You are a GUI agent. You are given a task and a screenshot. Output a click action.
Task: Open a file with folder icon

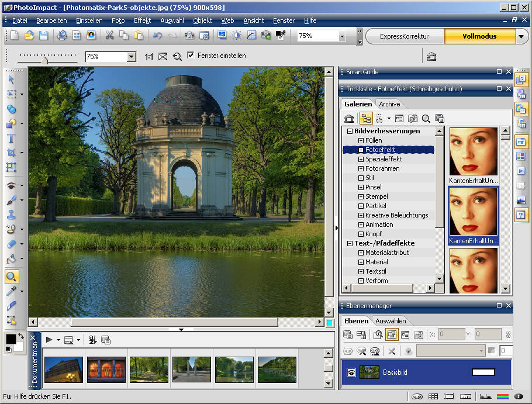[x=29, y=35]
